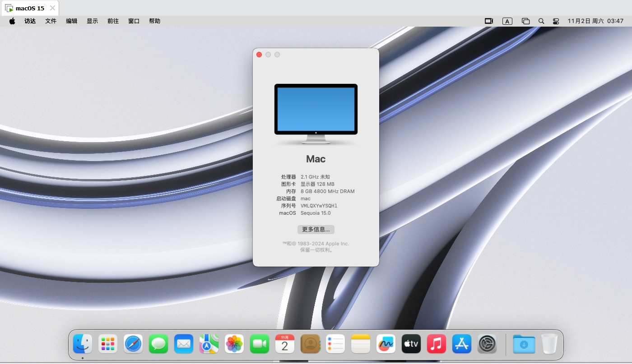The width and height of the screenshot is (632, 364).
Task: Launch the Maps app
Action: [x=209, y=344]
